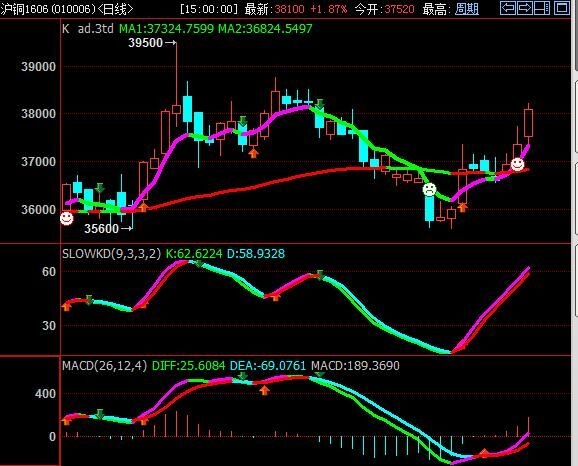578x466 pixels.
Task: Click the smiley face near latest candles
Action: pyautogui.click(x=517, y=164)
